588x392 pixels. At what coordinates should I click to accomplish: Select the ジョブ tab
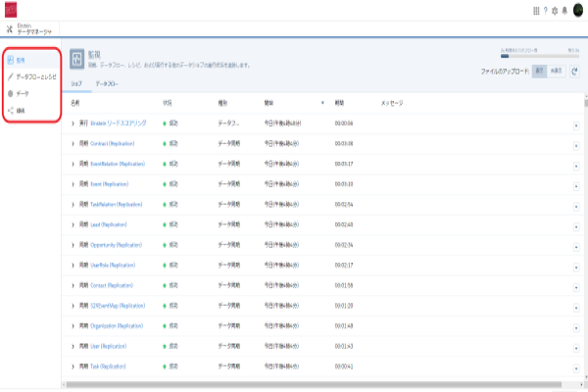pos(75,85)
